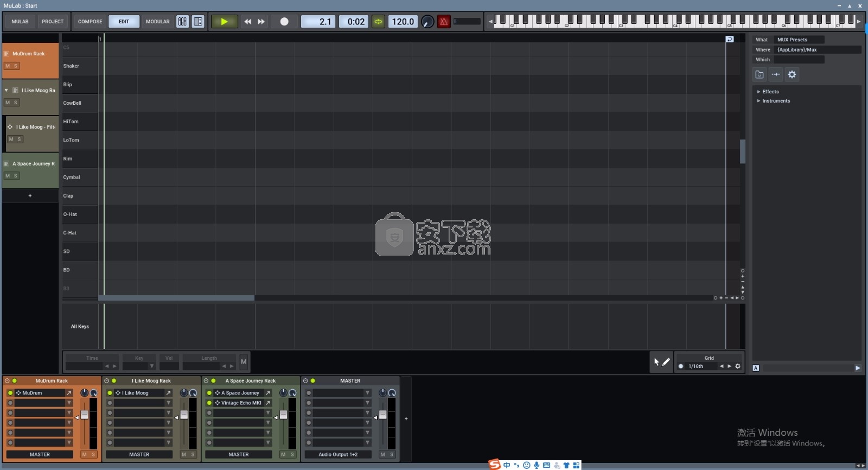The image size is (868, 470).
Task: Open the I Like Moog module editor arrow
Action: tap(168, 393)
